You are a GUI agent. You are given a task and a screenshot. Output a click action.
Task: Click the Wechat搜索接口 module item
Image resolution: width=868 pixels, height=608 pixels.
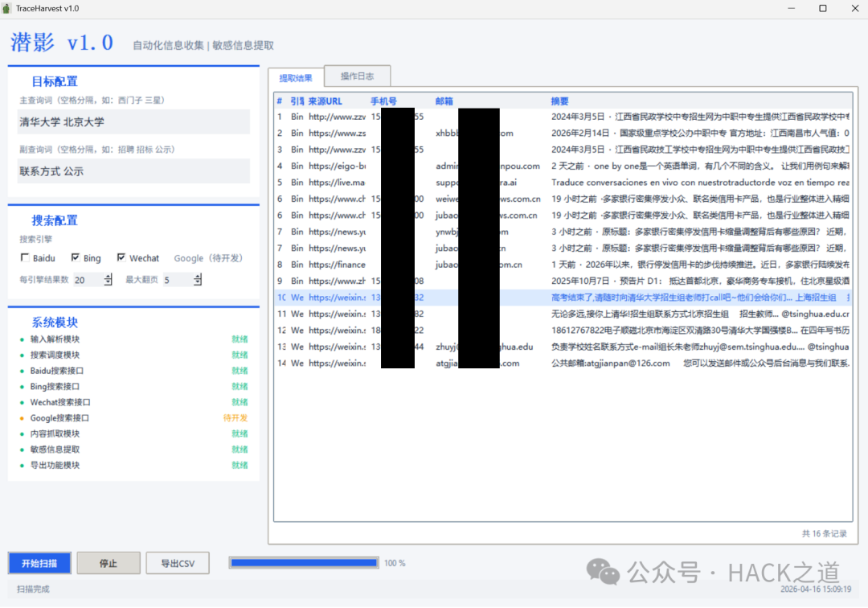(x=60, y=403)
